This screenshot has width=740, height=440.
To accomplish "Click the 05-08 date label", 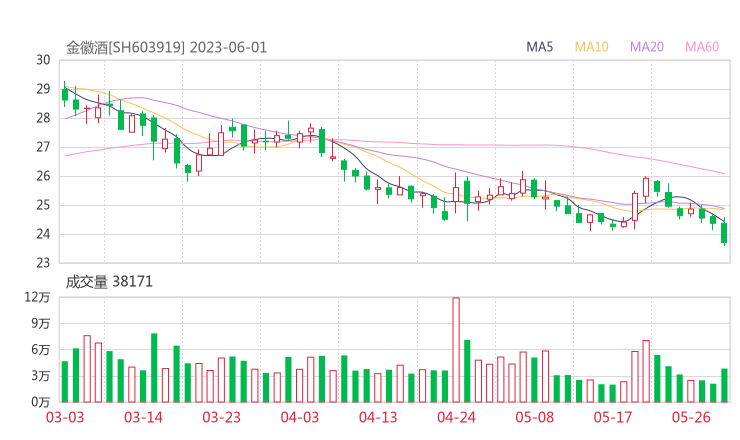I will click(x=534, y=417).
